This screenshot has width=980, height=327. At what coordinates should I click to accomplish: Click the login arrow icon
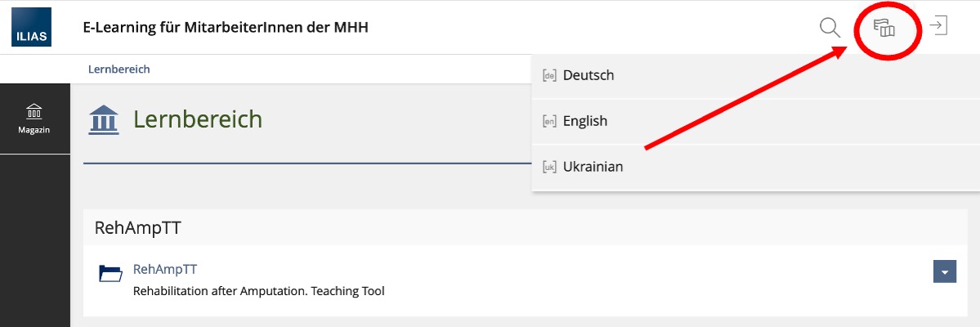click(x=938, y=25)
